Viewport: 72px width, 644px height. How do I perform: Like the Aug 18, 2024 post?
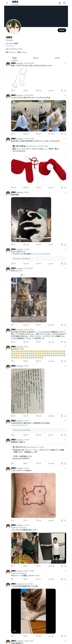click(x=39, y=90)
